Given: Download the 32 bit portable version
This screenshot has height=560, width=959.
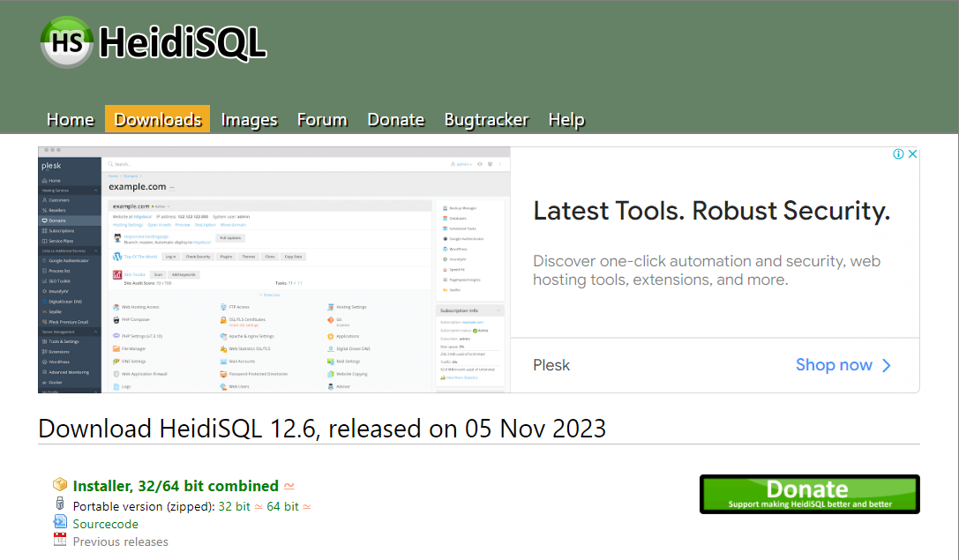Looking at the screenshot, I should (235, 507).
